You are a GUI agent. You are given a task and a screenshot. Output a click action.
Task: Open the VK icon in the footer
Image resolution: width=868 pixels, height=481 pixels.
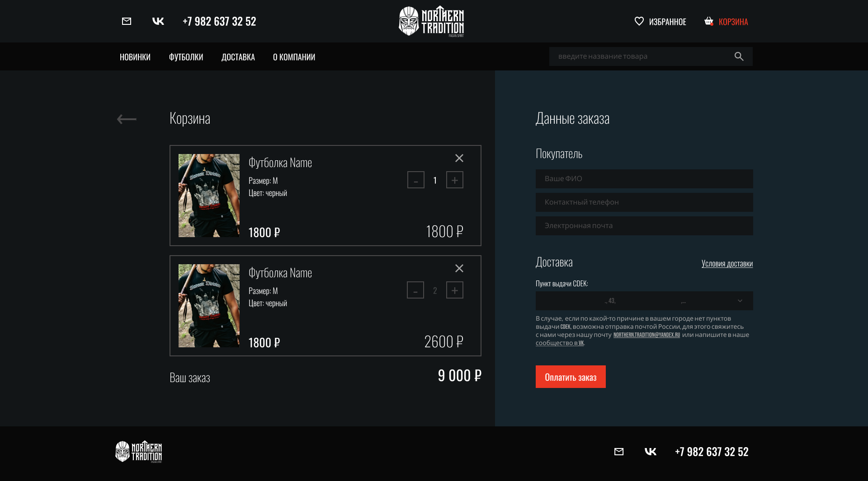click(x=651, y=452)
